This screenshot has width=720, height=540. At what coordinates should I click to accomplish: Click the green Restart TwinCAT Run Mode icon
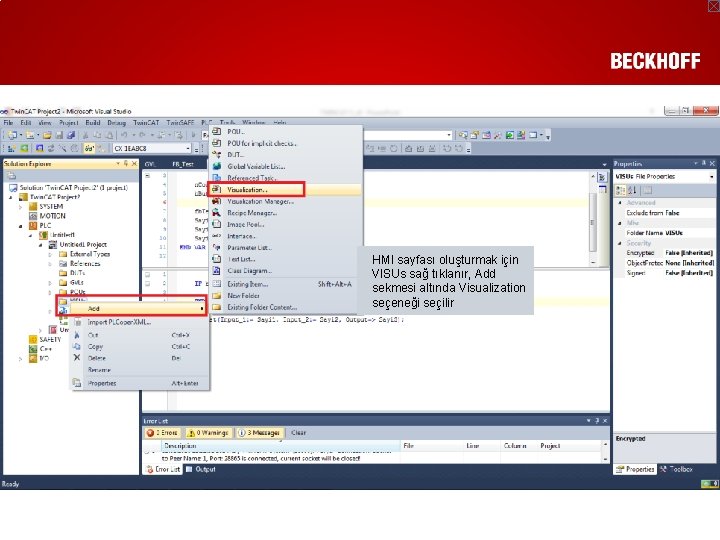tap(24, 148)
